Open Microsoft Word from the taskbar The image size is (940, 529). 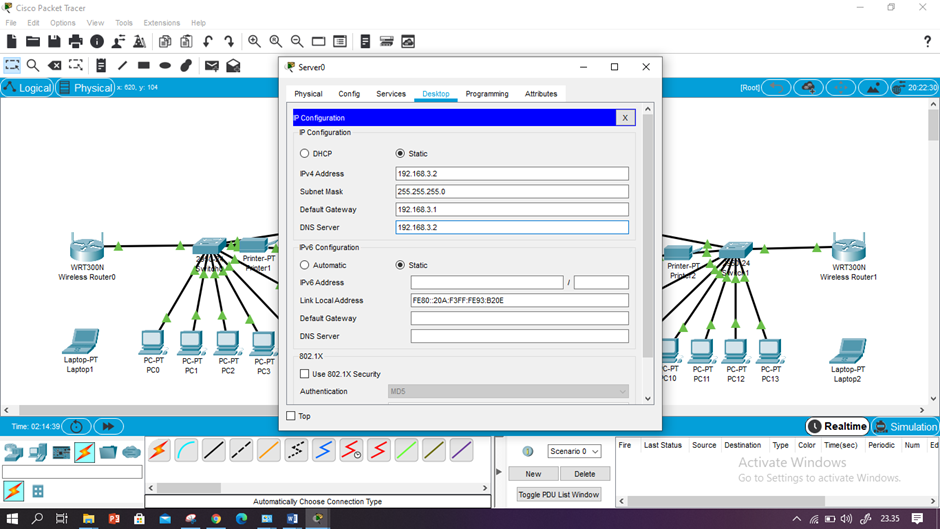point(293,518)
